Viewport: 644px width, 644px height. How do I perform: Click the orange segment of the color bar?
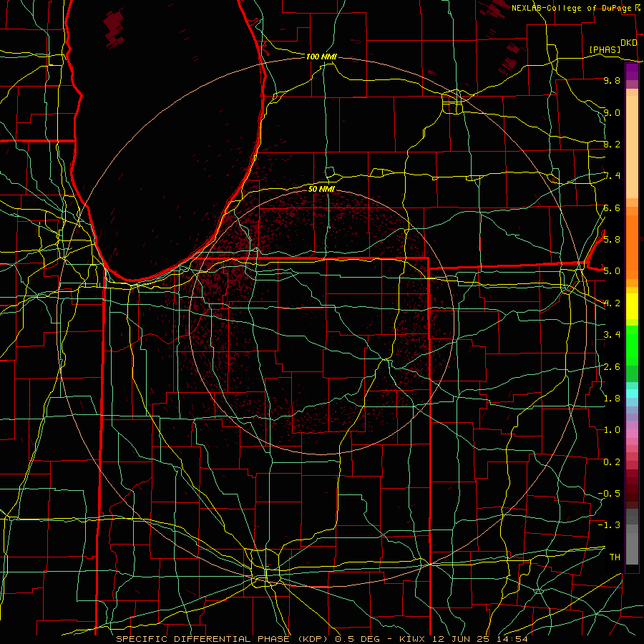632,246
